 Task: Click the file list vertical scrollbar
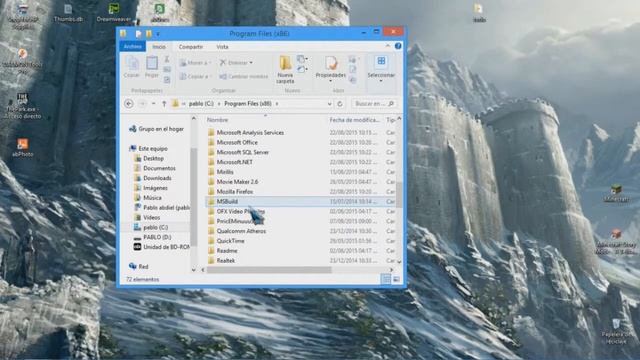click(x=399, y=194)
